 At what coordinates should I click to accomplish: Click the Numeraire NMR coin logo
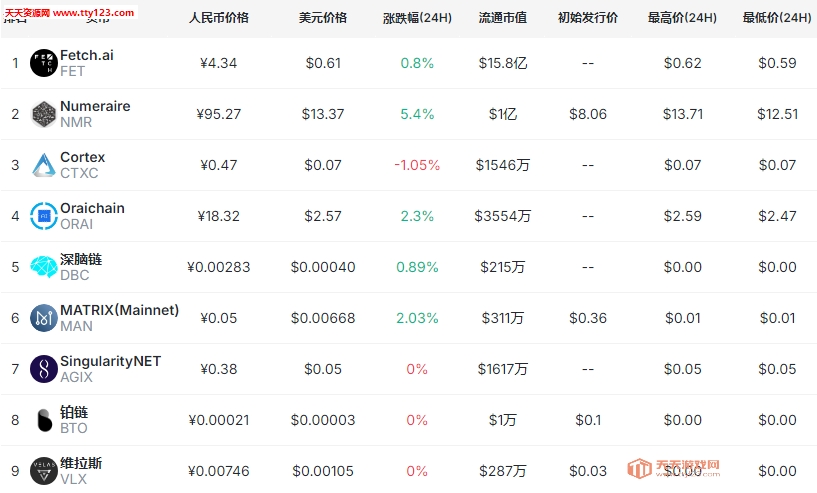[44, 114]
